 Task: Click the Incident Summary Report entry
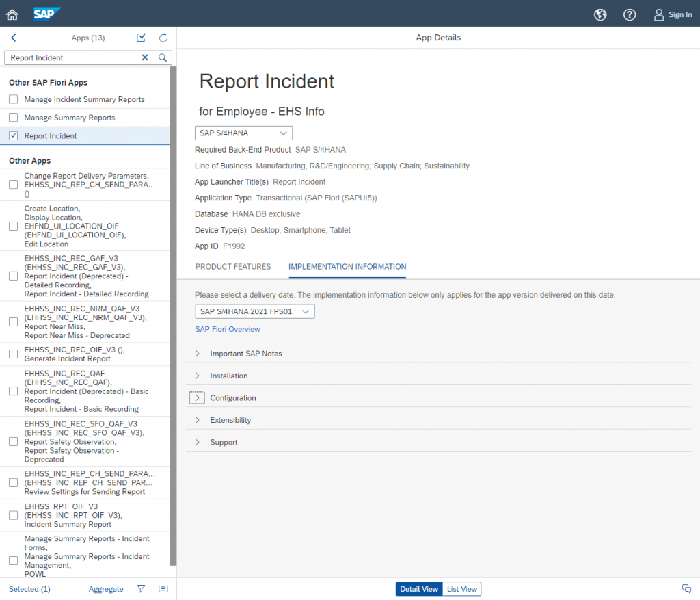coord(68,524)
